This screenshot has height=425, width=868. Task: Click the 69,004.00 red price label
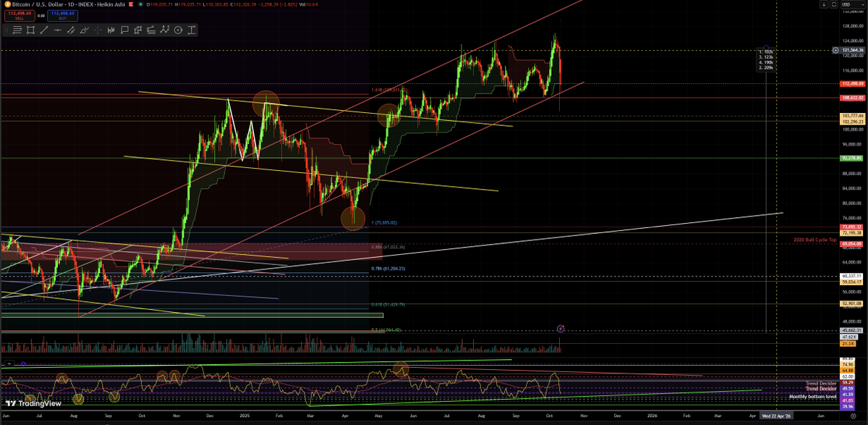pyautogui.click(x=852, y=245)
